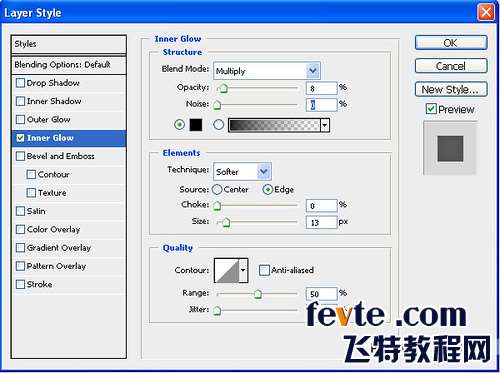Choose Center as the glow source
Image resolution: width=500 pixels, height=373 pixels.
[217, 189]
